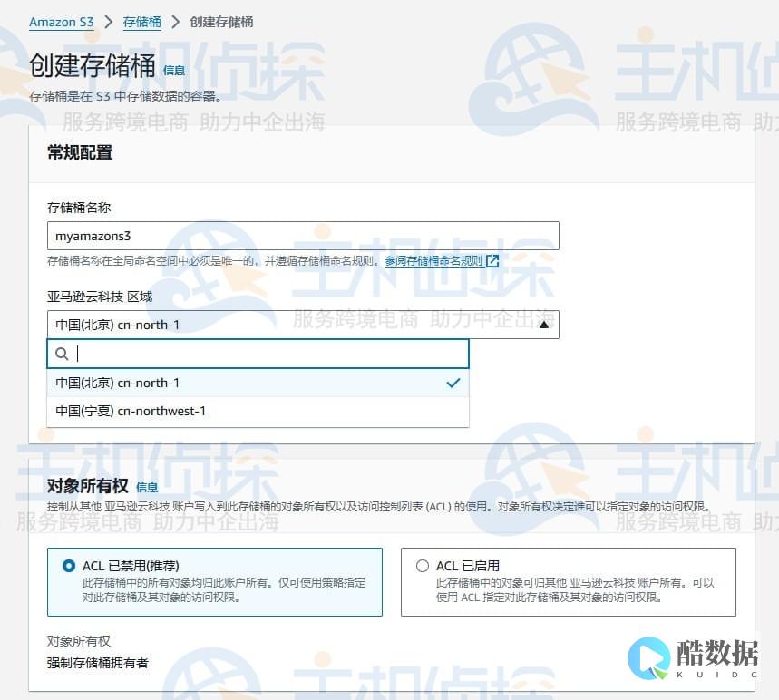Open the Amazon S3 breadcrumb link
The width and height of the screenshot is (779, 700).
(61, 23)
